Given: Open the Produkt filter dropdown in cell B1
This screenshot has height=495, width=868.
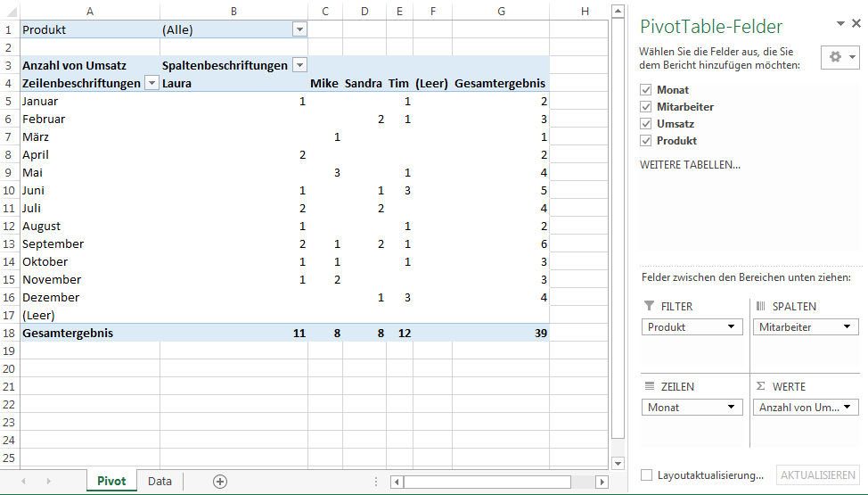Looking at the screenshot, I should tap(299, 29).
